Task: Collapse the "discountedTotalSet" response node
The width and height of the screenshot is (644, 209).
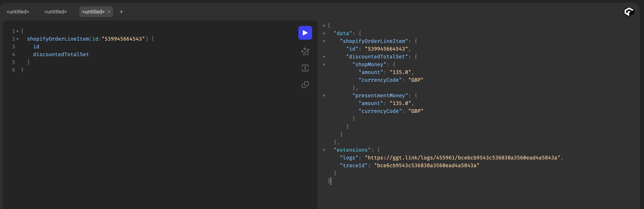Action: point(324,57)
